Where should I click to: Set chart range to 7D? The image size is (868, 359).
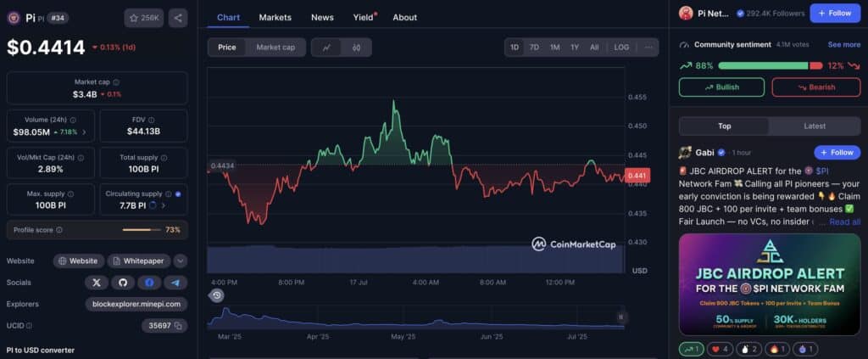click(x=534, y=48)
